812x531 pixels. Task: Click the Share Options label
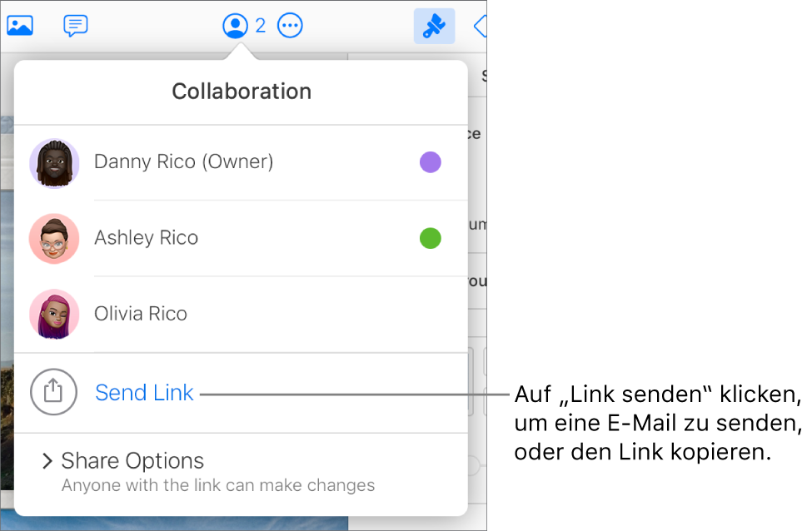pyautogui.click(x=132, y=460)
